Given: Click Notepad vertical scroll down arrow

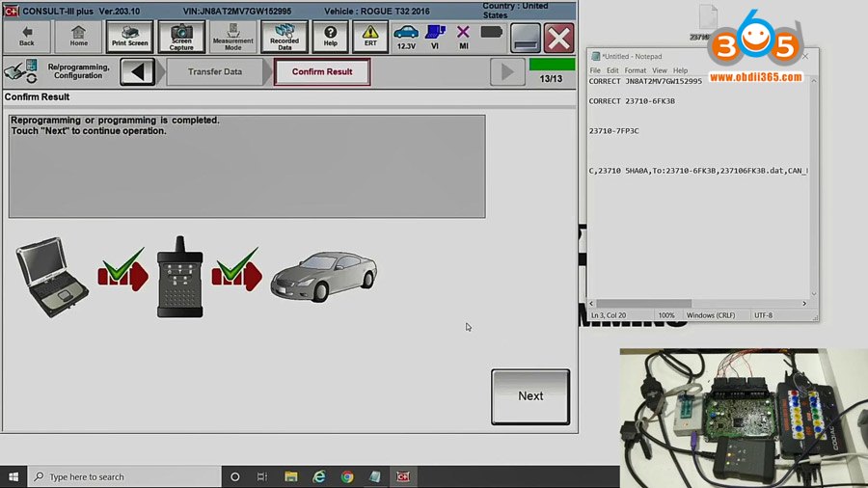Looking at the screenshot, I should pyautogui.click(x=814, y=294).
